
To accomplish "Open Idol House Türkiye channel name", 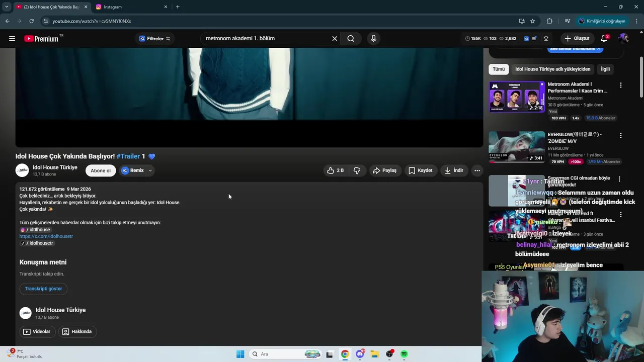I will 55,167.
